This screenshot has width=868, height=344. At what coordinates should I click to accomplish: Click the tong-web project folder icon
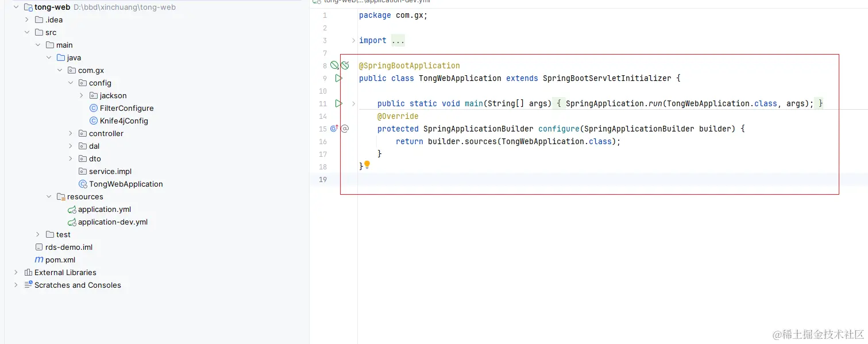[28, 7]
